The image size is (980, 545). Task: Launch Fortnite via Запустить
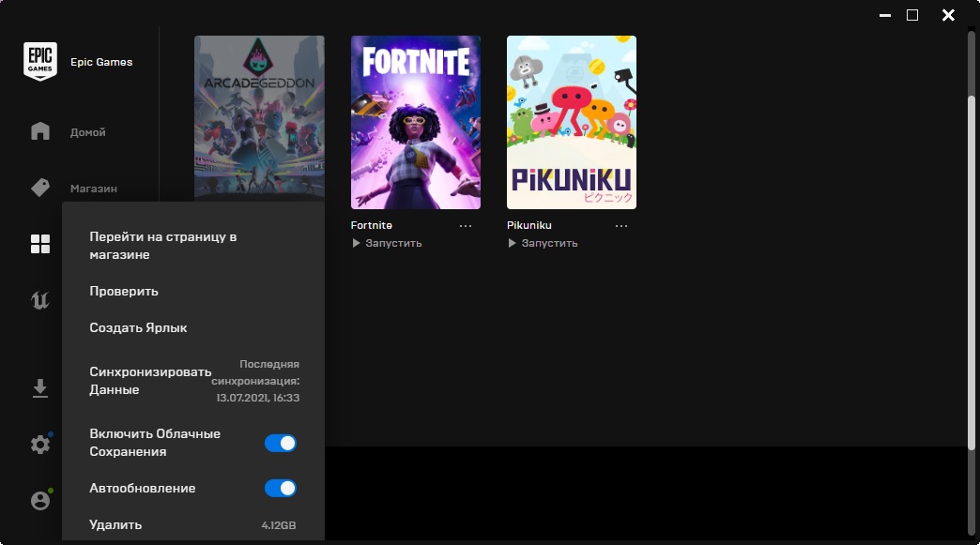click(x=387, y=243)
